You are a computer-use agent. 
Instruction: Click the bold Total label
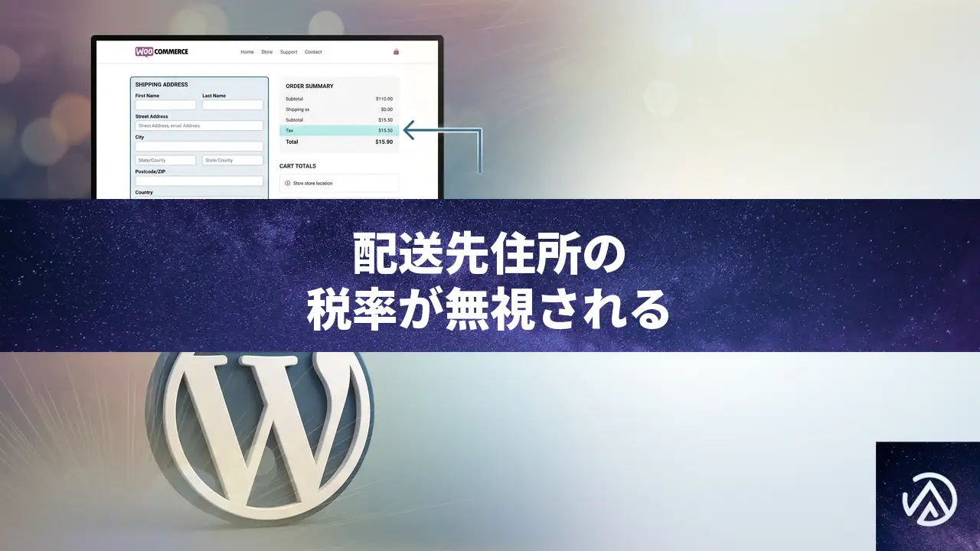[292, 142]
